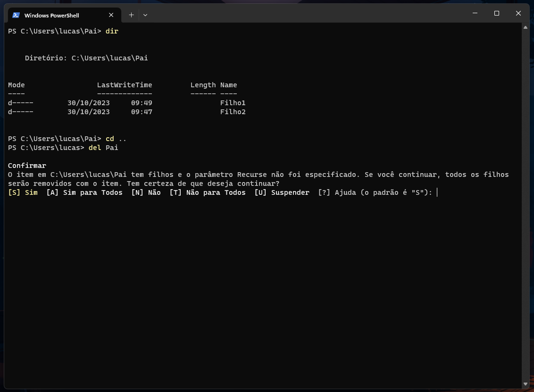
Task: Click the '[N] Não' option
Action: [146, 192]
